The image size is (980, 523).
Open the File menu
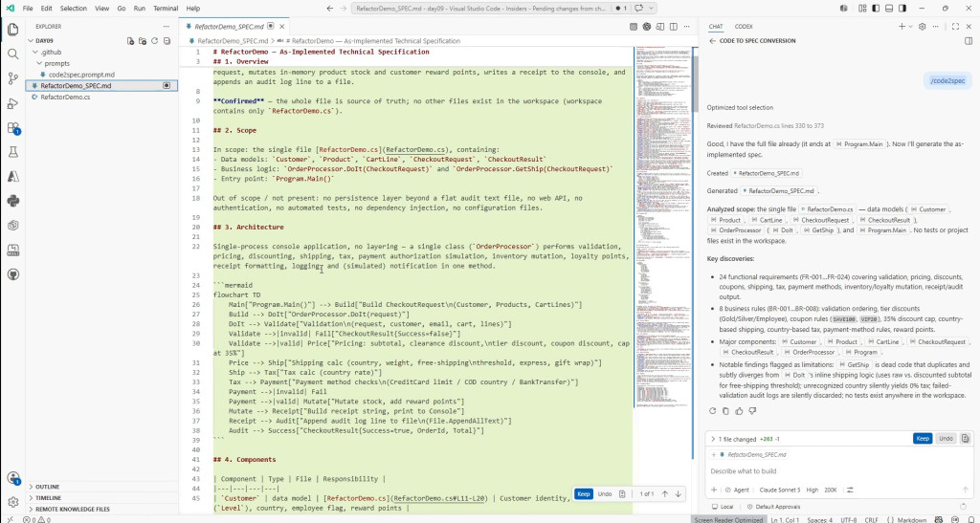click(x=28, y=9)
